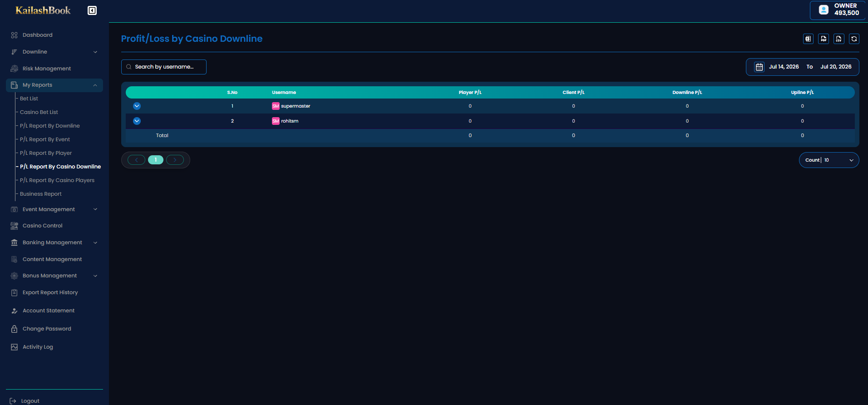Click the rohitsm username
868x405 pixels.
coord(290,121)
